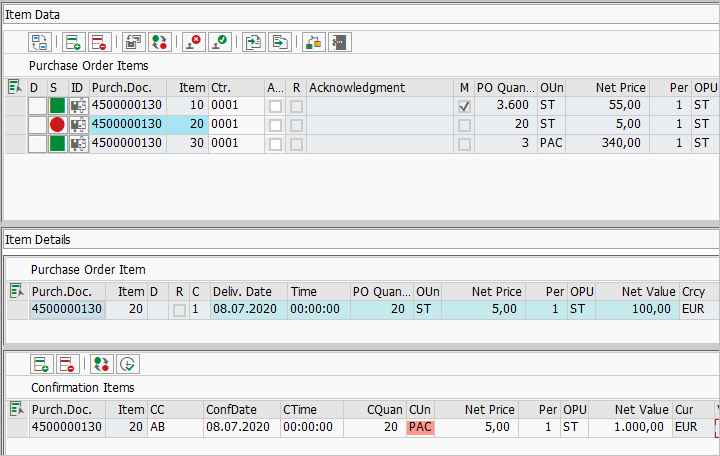Open the table settings icon of Purchase Order Item details
The width and height of the screenshot is (720, 456).
(x=15, y=291)
